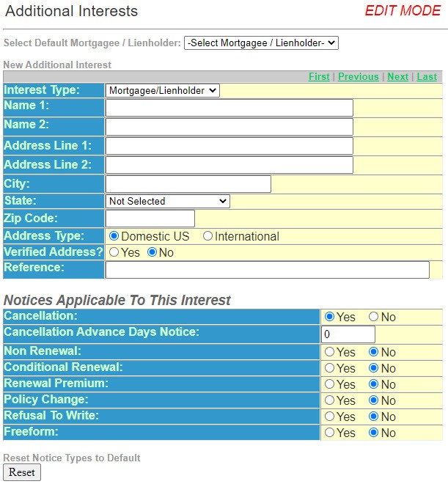Viewport: 448px width, 484px height.
Task: Enable Freeform notice with Yes
Action: (x=330, y=433)
